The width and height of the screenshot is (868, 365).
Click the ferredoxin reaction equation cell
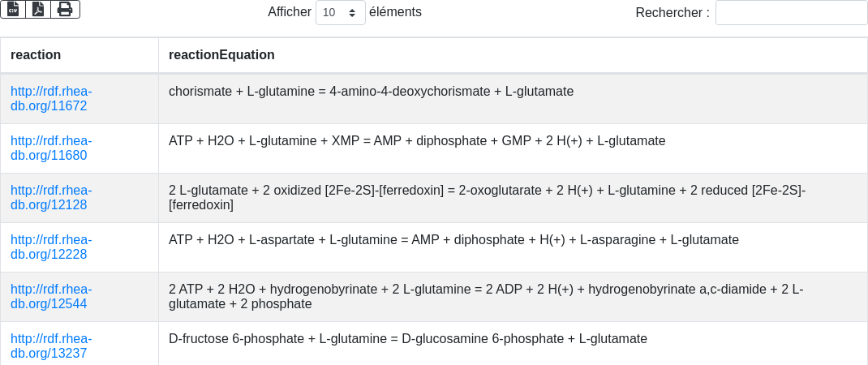click(x=487, y=198)
